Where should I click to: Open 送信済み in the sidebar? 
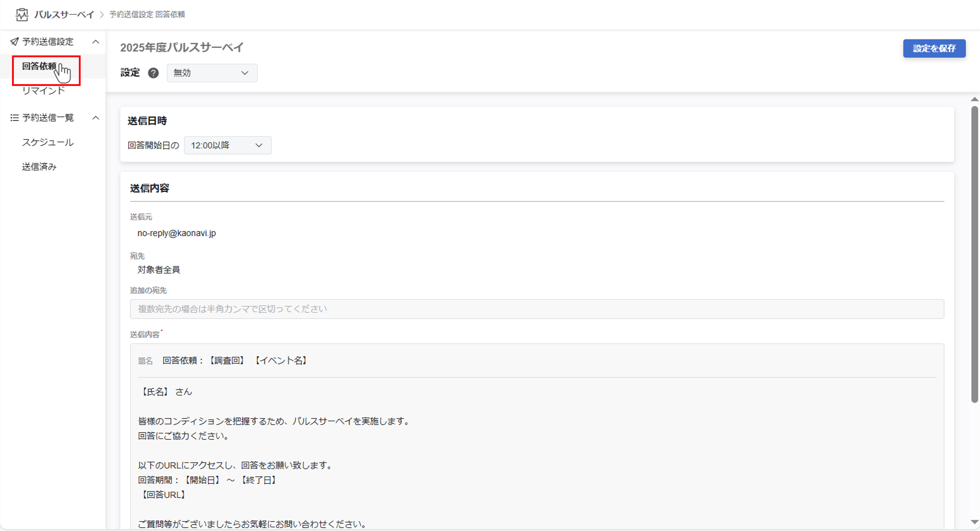pyautogui.click(x=39, y=167)
